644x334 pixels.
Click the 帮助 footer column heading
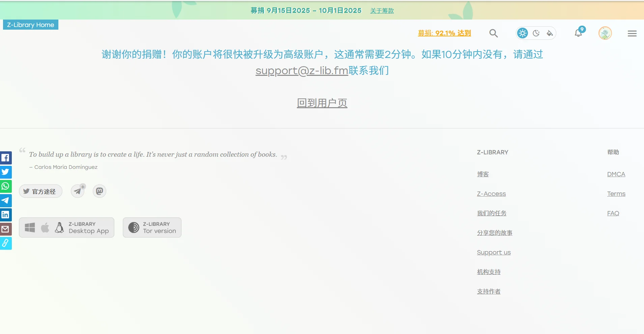point(613,152)
